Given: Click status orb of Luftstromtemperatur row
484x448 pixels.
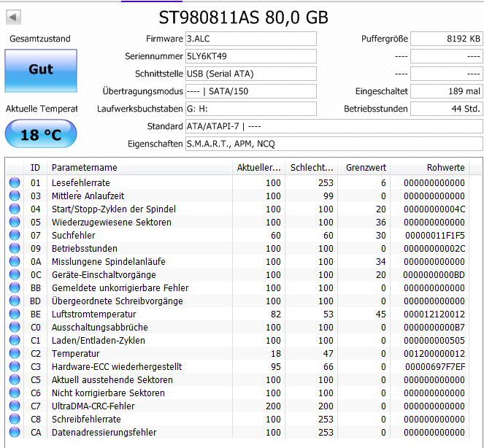Looking at the screenshot, I should click(x=15, y=314).
